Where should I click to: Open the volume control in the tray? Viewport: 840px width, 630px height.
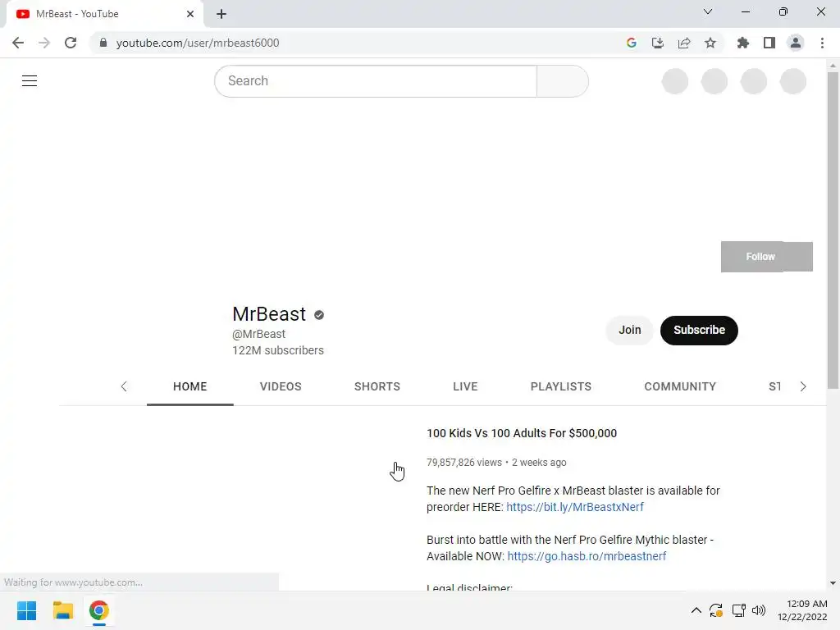759,610
